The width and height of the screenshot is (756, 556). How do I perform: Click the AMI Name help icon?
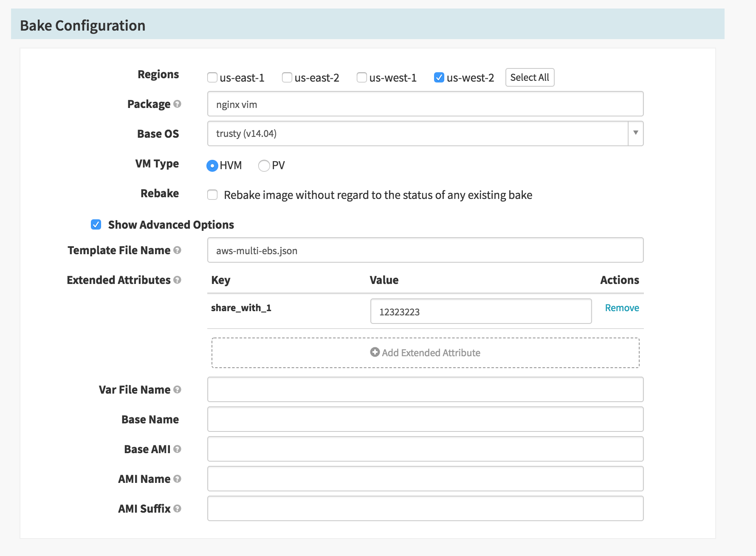[177, 479]
